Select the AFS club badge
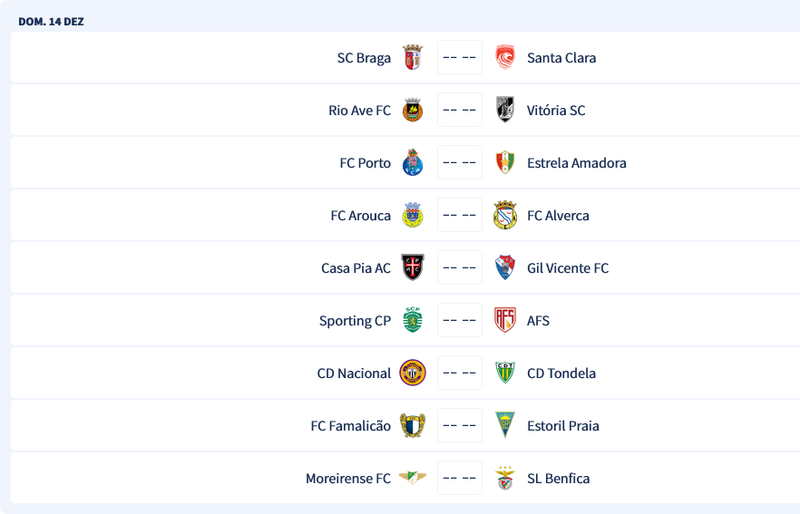 pos(505,321)
